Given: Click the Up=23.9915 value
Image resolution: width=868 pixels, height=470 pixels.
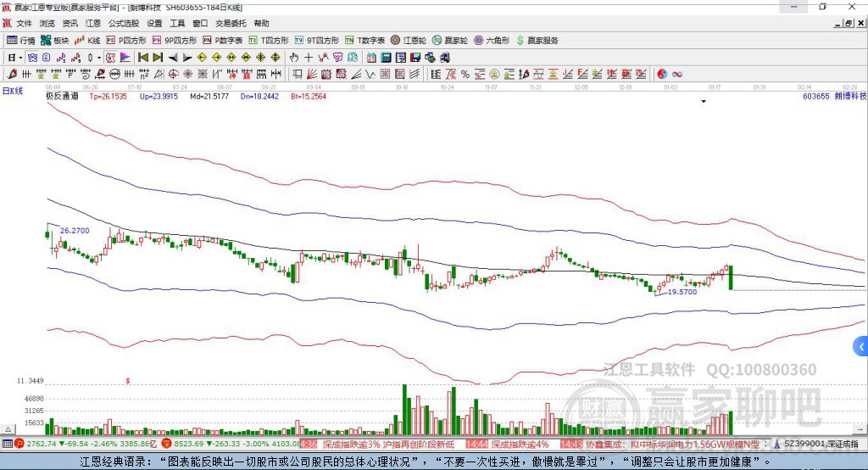Looking at the screenshot, I should [x=159, y=96].
